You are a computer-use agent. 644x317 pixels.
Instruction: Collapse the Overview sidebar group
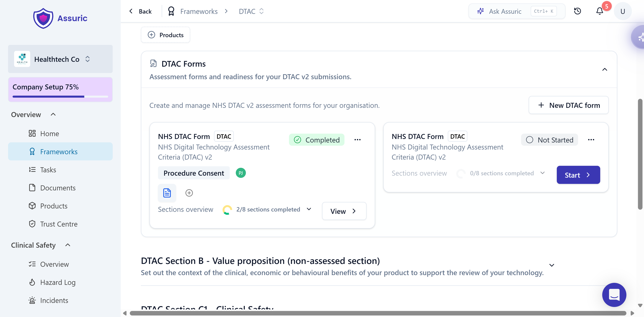[x=53, y=114]
